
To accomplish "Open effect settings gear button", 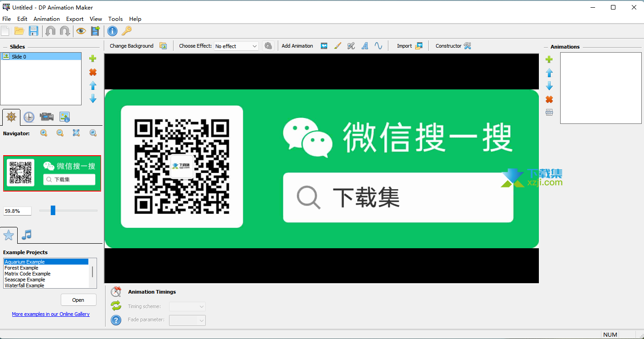I will pyautogui.click(x=268, y=46).
